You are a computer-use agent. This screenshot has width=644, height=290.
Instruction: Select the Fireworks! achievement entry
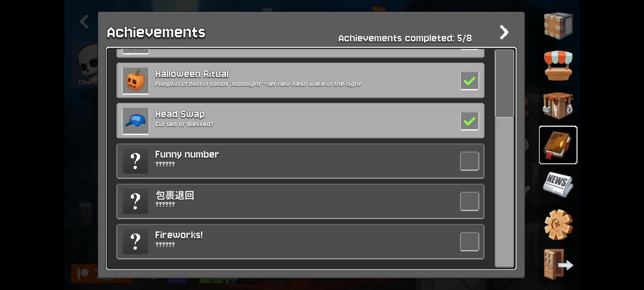pyautogui.click(x=300, y=242)
